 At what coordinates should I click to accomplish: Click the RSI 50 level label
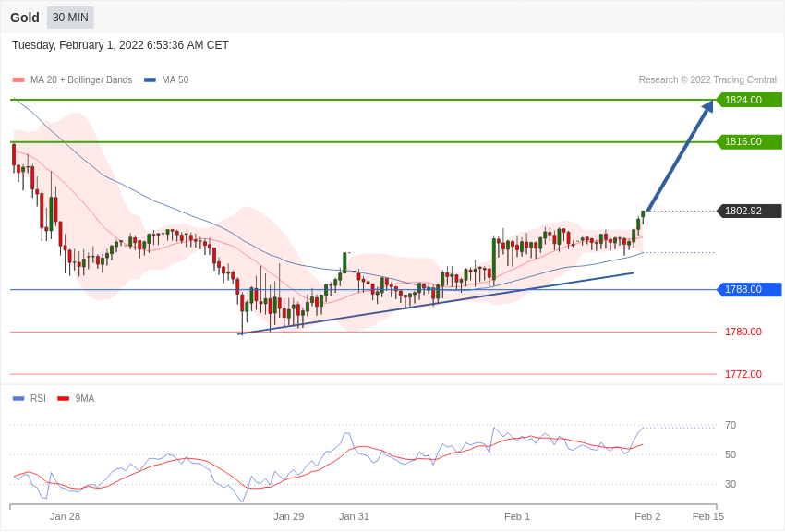pyautogui.click(x=731, y=455)
